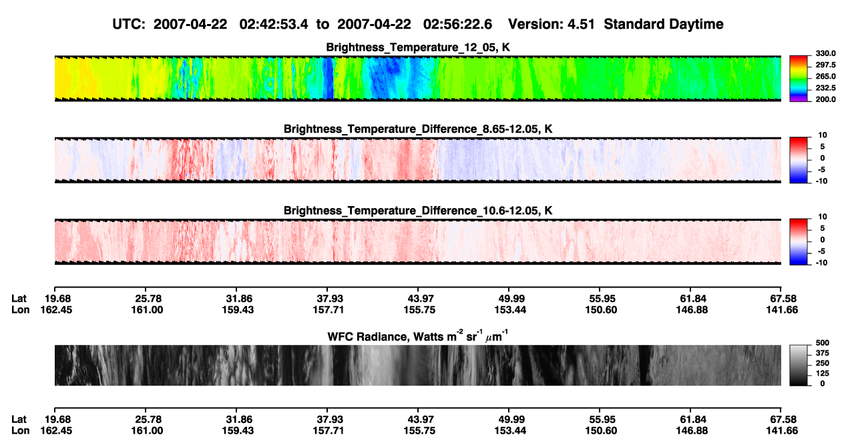The width and height of the screenshot is (868, 445).
Task: Click the 500 tick on the WFC colorbar
Action: [x=823, y=342]
